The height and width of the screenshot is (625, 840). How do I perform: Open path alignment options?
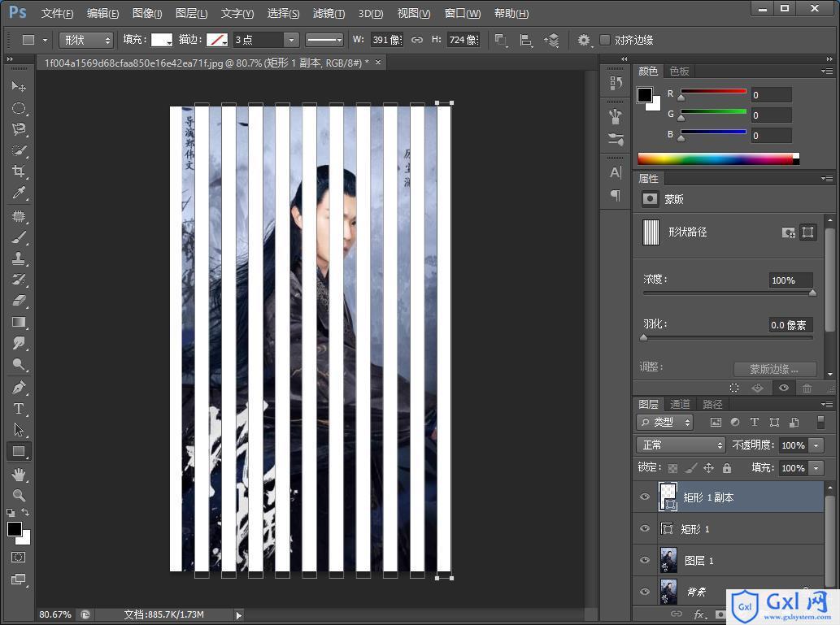(526, 40)
